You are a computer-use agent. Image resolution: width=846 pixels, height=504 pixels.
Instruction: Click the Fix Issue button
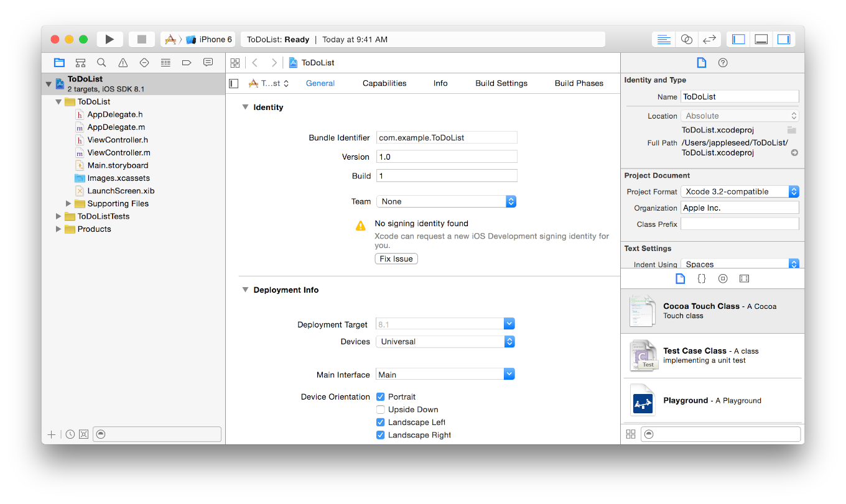pos(396,259)
